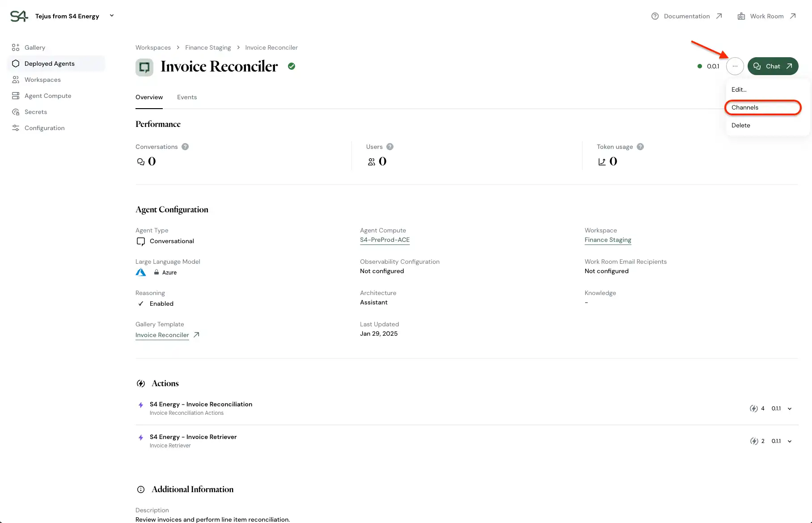The height and width of the screenshot is (523, 812).
Task: Switch to the Events tab
Action: tap(186, 97)
